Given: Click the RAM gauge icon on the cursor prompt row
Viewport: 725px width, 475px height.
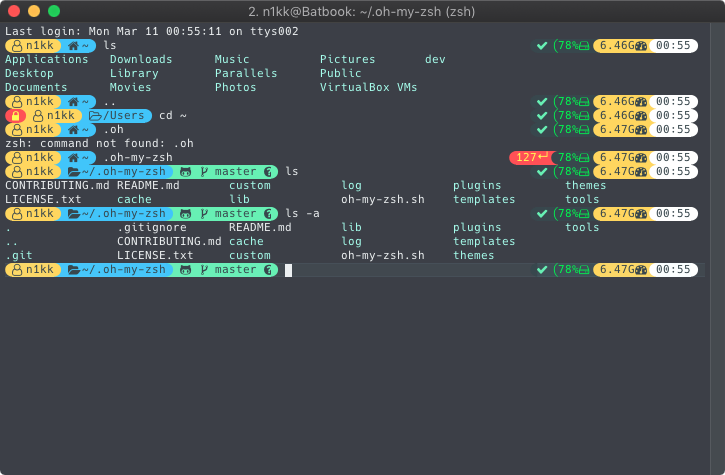Looking at the screenshot, I should click(641, 270).
